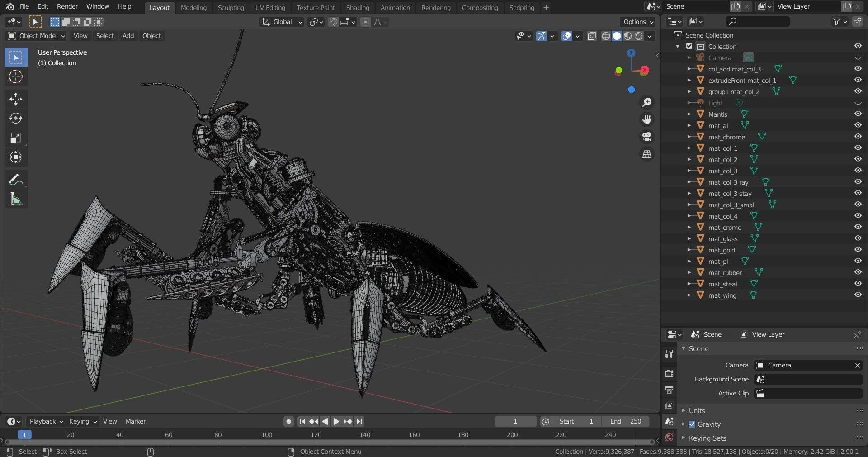Clear the scene Camera field
This screenshot has height=457, width=868.
(857, 366)
